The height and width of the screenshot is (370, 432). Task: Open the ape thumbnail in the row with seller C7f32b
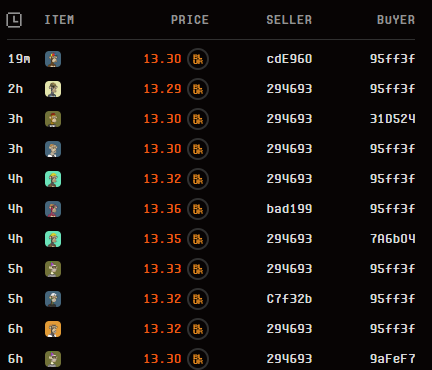point(53,299)
